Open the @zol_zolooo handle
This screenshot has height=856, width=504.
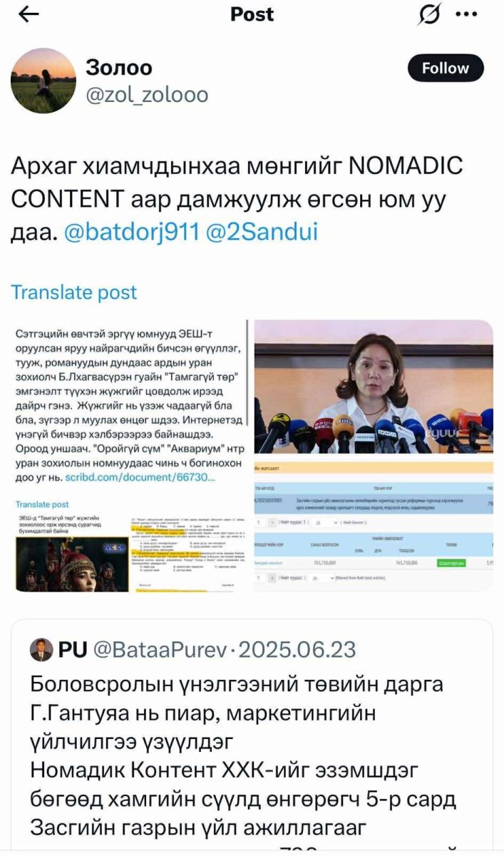[x=147, y=95]
